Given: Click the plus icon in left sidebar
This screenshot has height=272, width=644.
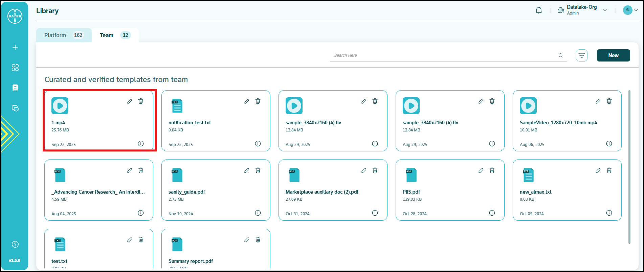Looking at the screenshot, I should point(15,47).
